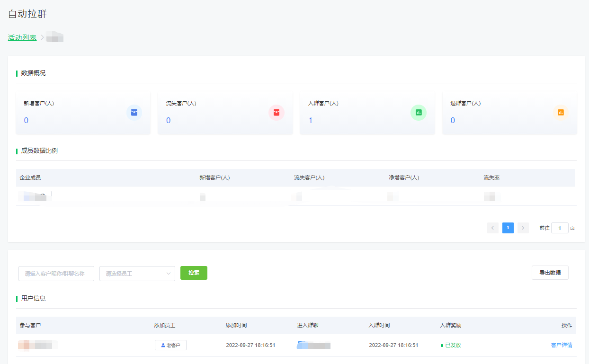Viewport: 589px width, 364px height.
Task: Click the page number jump input box
Action: (x=560, y=228)
